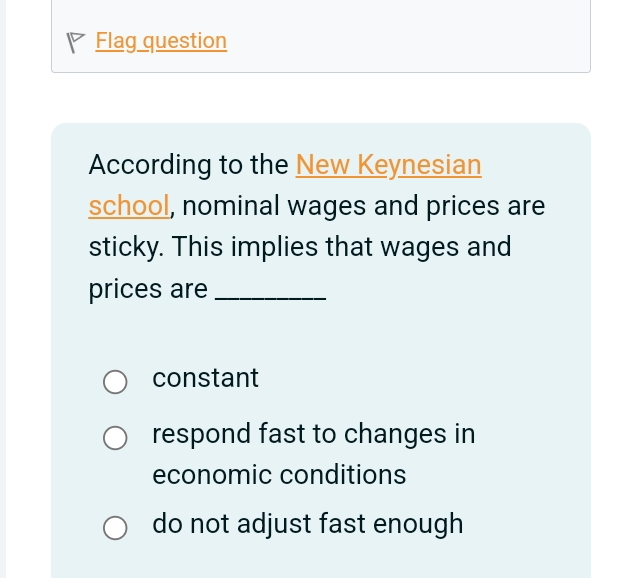
Task: Click empty card area below the blank line
Action: pyautogui.click(x=320, y=335)
